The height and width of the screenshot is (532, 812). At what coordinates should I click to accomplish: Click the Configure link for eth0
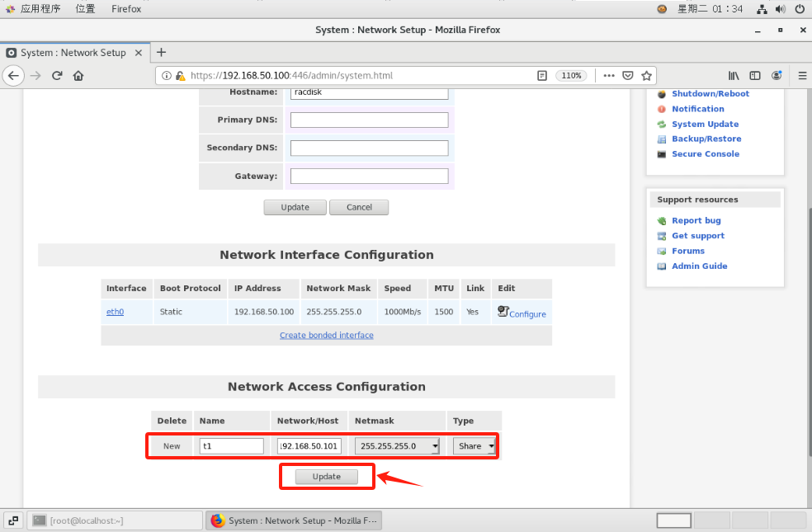click(x=527, y=314)
